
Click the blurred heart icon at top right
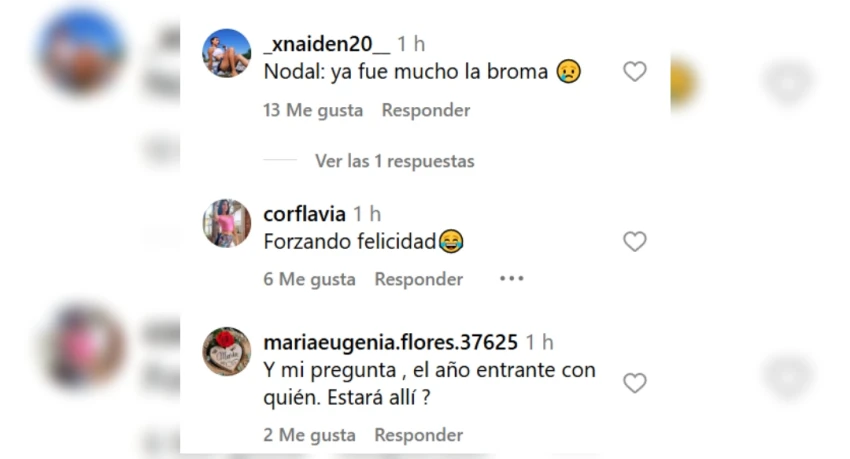[788, 83]
